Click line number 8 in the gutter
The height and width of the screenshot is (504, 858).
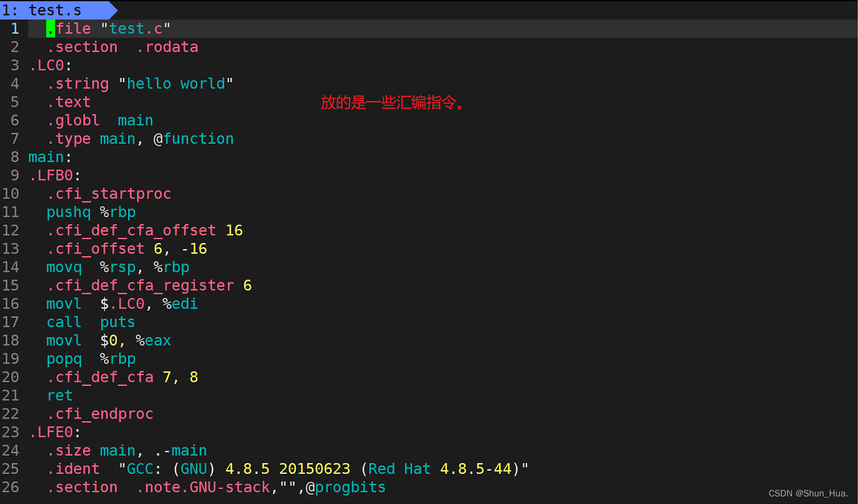pos(14,157)
